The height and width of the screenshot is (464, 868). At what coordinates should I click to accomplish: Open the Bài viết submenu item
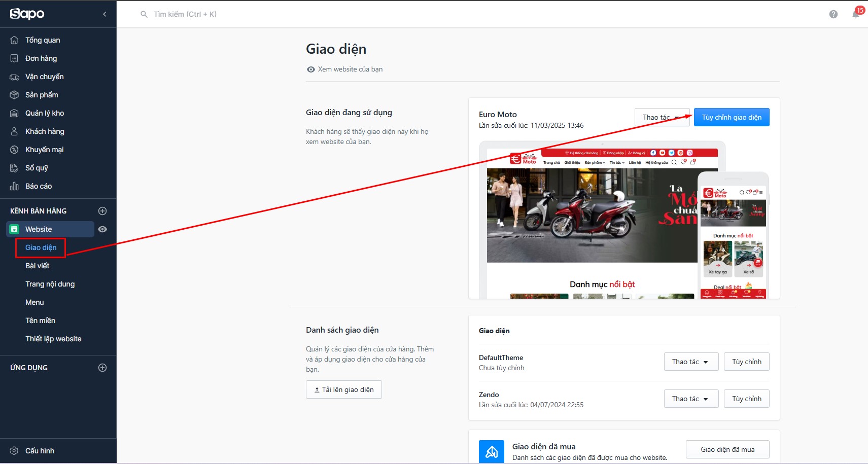[38, 266]
